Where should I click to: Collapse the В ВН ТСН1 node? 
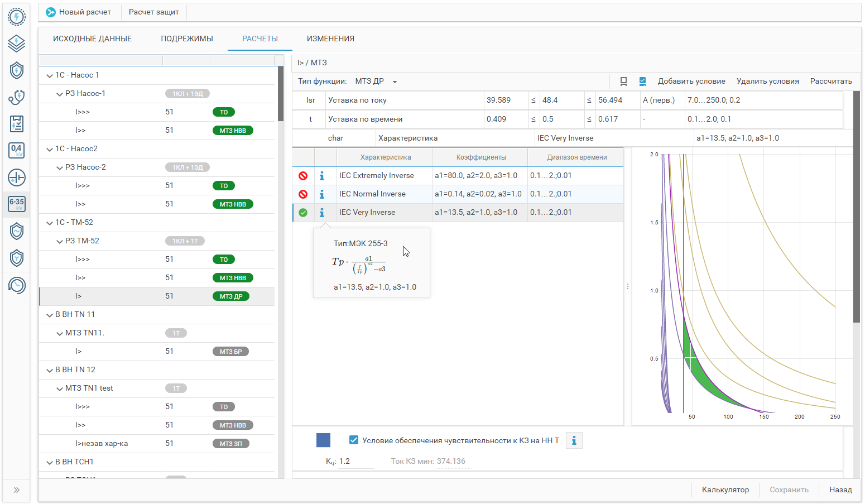pos(50,462)
